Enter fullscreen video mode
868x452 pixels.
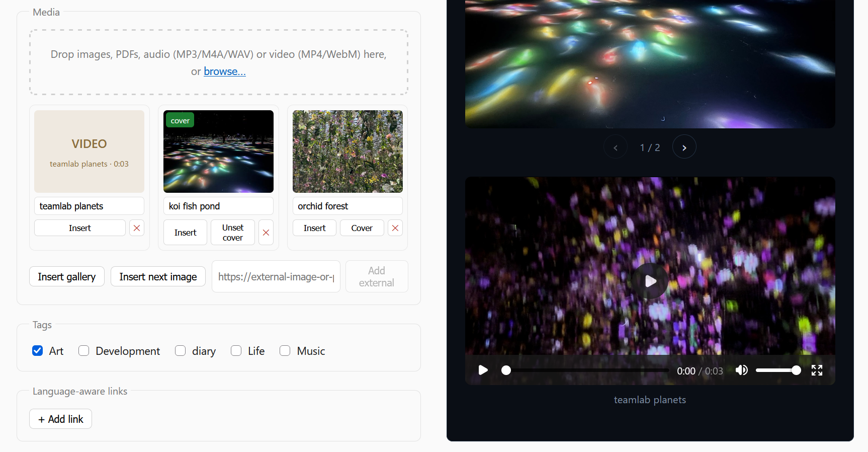[x=817, y=370]
